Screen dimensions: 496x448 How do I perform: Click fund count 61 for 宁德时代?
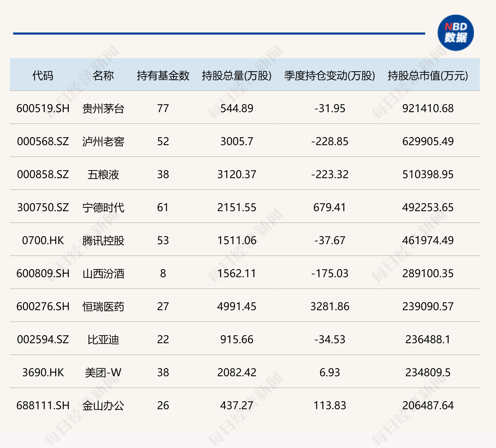point(163,207)
